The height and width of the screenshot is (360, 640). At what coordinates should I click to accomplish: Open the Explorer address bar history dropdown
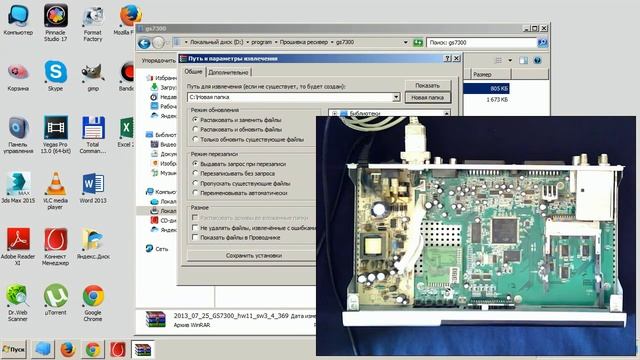tap(405, 42)
